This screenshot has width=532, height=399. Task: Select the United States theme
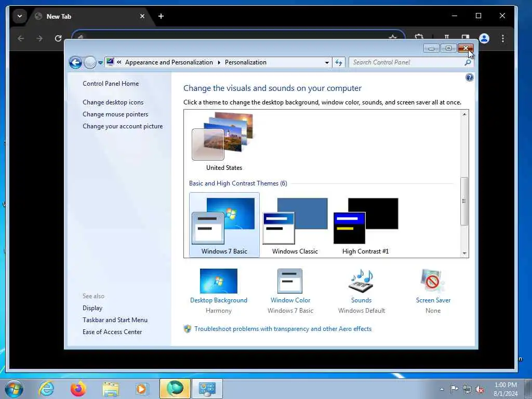pyautogui.click(x=224, y=142)
